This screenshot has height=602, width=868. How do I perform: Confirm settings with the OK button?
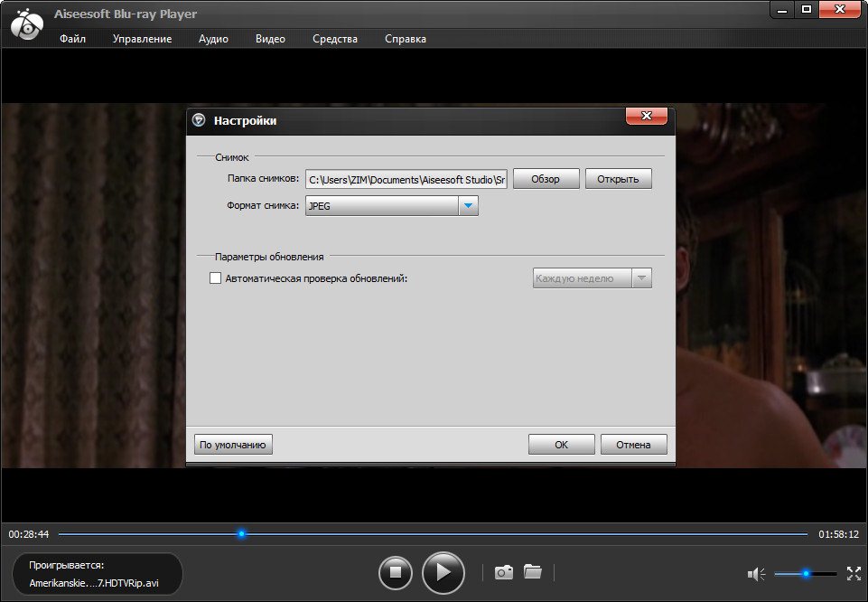(561, 445)
